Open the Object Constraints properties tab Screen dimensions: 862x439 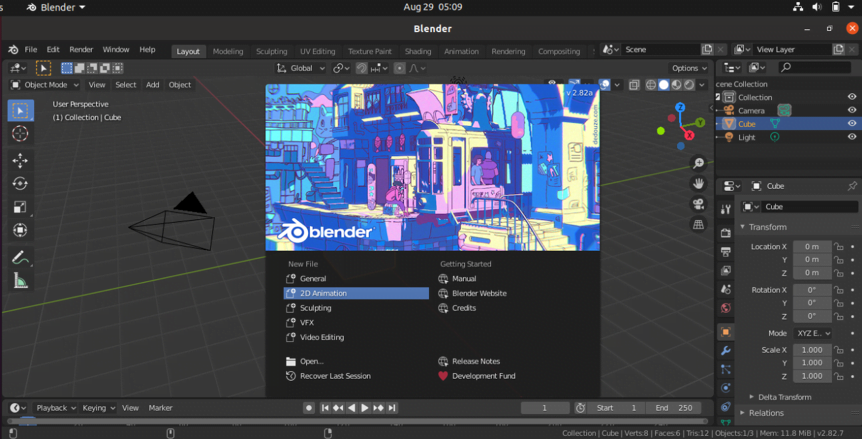point(726,407)
